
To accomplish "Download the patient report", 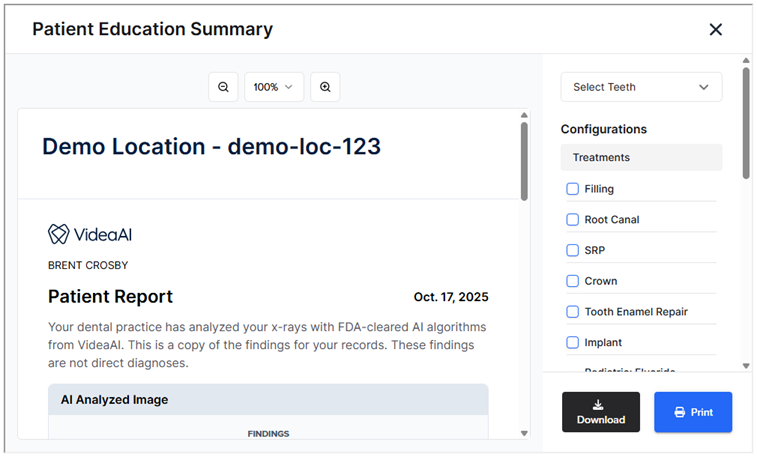I will [x=600, y=412].
